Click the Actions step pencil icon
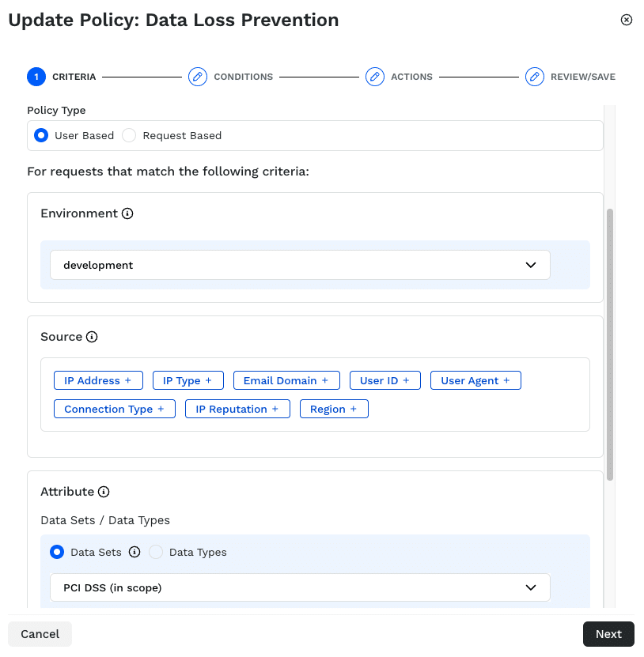The height and width of the screenshot is (657, 644). pos(374,77)
